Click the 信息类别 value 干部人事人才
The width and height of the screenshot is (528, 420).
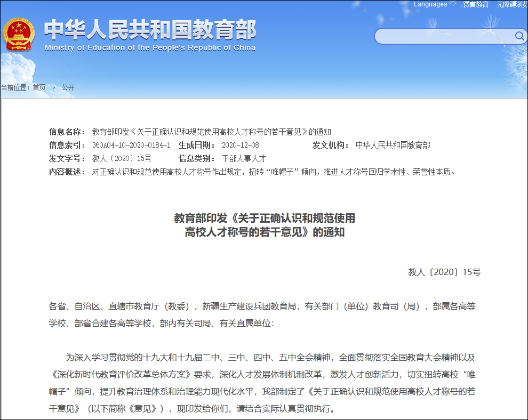coord(244,158)
